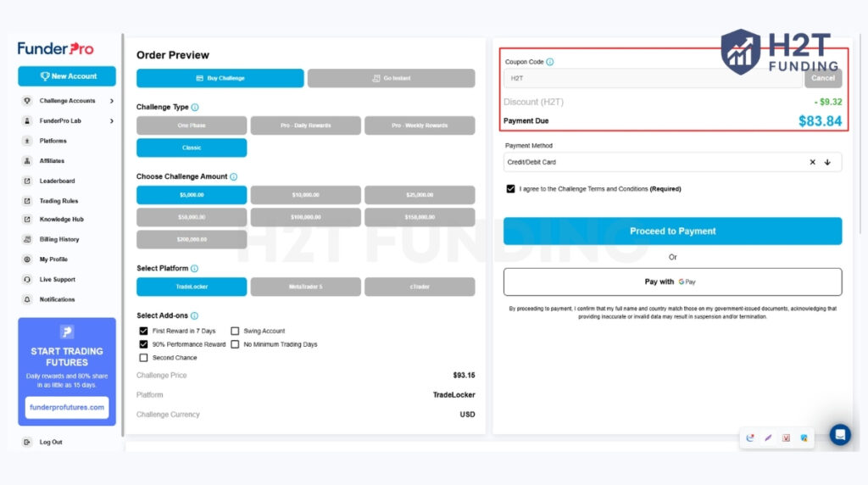Cancel the applied coupon code
The image size is (868, 485).
(x=823, y=78)
